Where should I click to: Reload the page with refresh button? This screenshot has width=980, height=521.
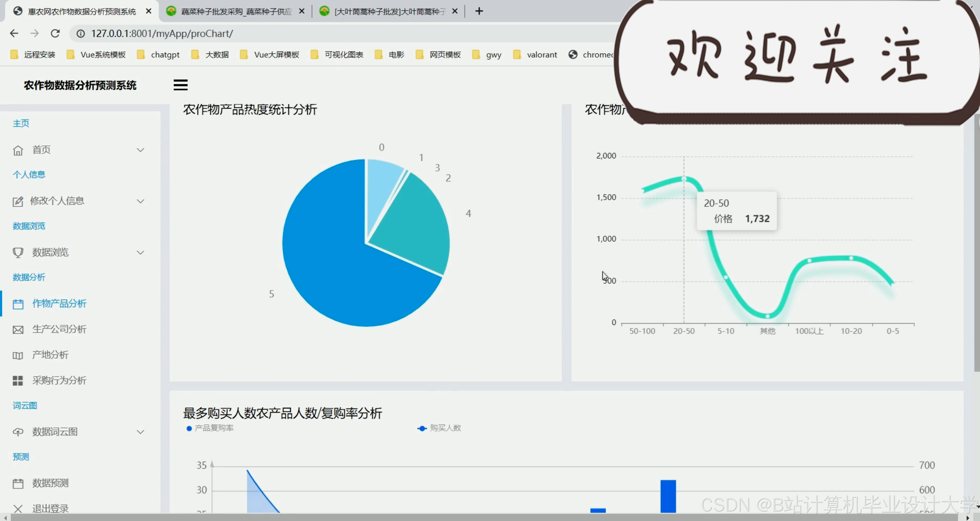click(55, 34)
